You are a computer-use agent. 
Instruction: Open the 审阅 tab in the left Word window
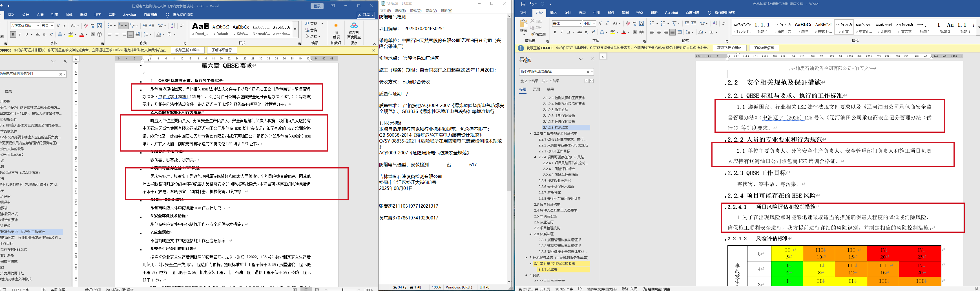coord(83,15)
